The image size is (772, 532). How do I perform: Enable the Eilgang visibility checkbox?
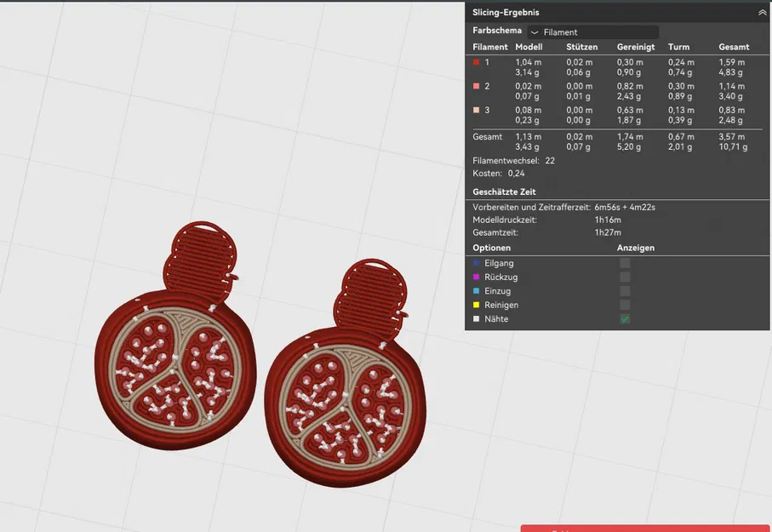click(x=625, y=263)
